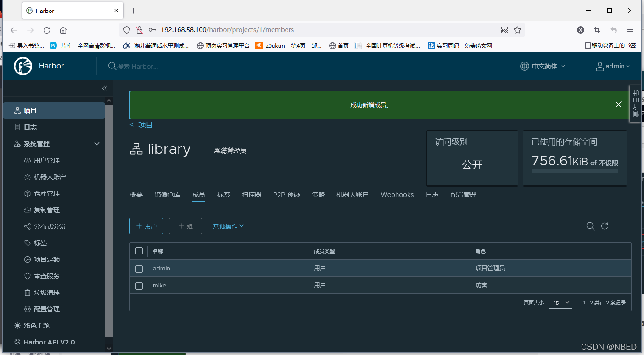644x355 pixels.
Task: Click the 访客 role cell for mike
Action: (482, 285)
